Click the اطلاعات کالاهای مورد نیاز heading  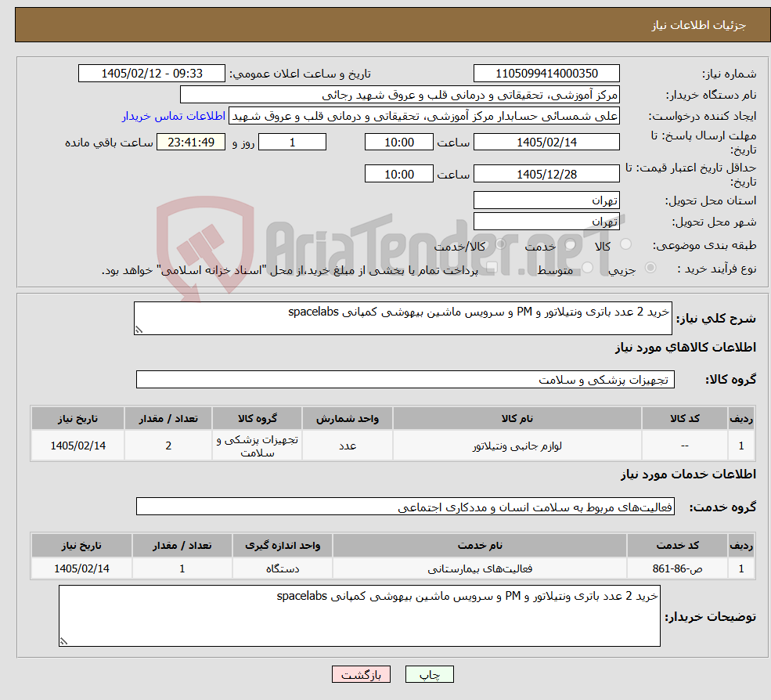(x=686, y=348)
